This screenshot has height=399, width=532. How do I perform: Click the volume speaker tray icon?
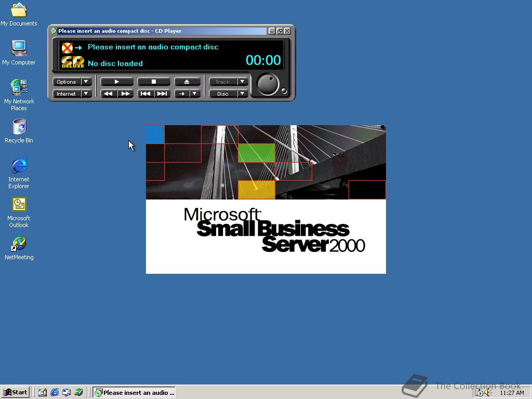487,393
